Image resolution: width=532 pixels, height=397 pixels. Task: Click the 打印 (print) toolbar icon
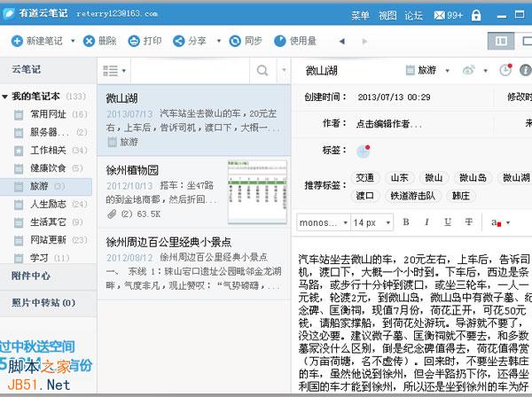(134, 41)
